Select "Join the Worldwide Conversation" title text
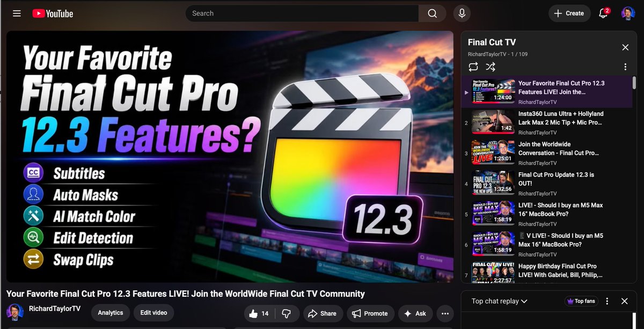 pos(559,148)
